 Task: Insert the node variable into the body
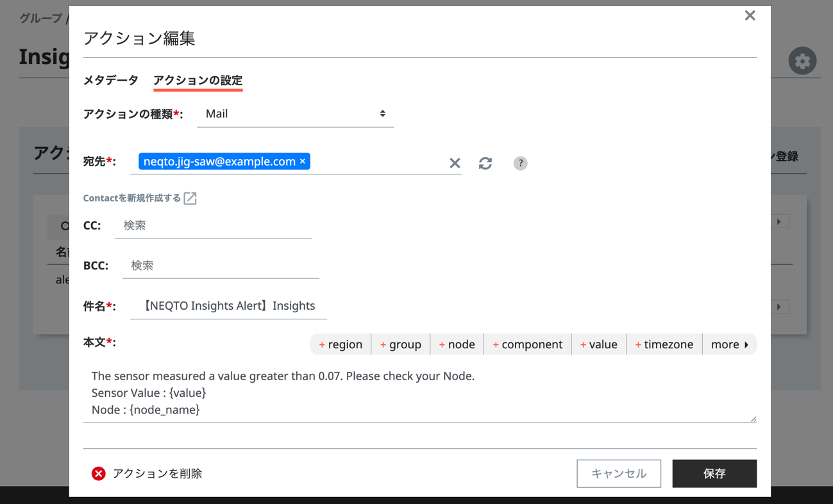pyautogui.click(x=457, y=344)
